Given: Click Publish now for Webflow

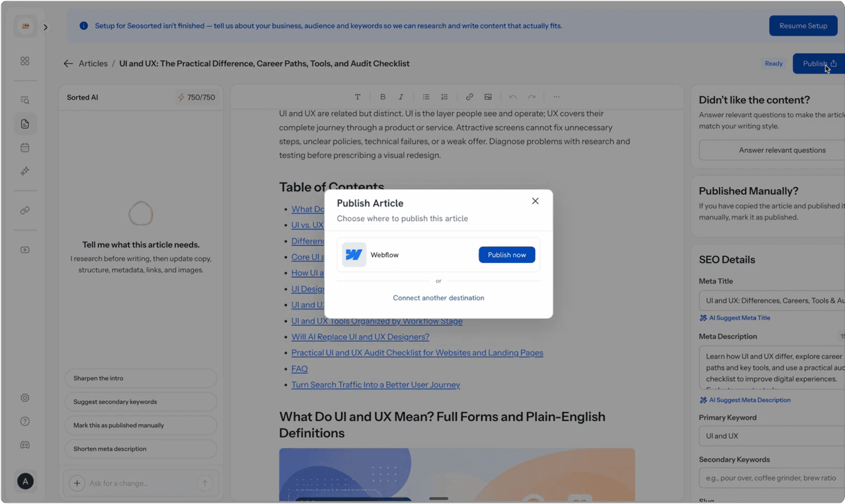Looking at the screenshot, I should coord(507,255).
